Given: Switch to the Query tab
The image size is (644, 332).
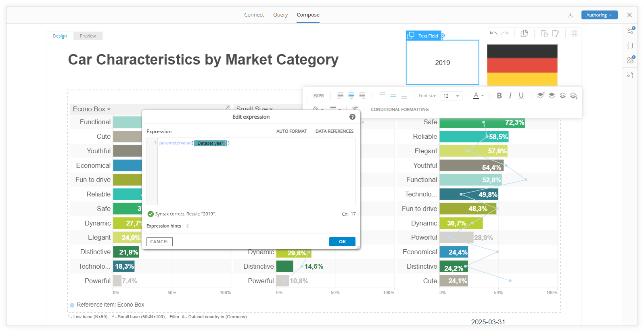Looking at the screenshot, I should pos(280,15).
